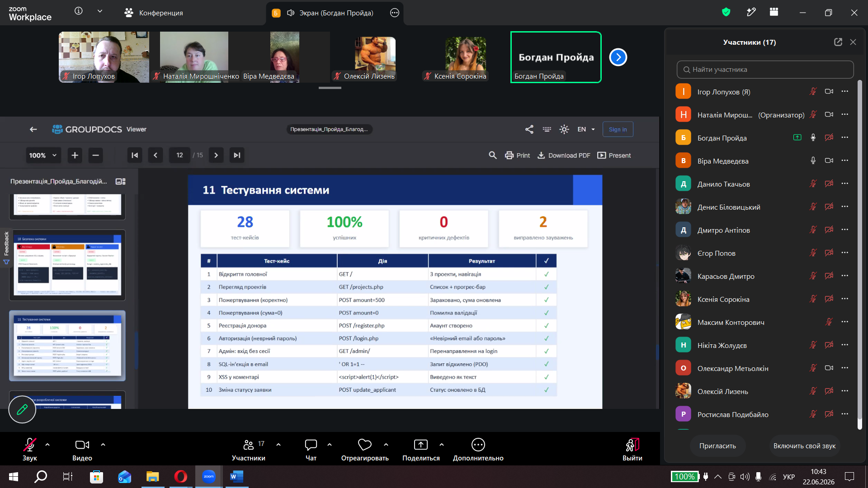
Task: Change the gallery view layout icon
Action: tap(774, 12)
